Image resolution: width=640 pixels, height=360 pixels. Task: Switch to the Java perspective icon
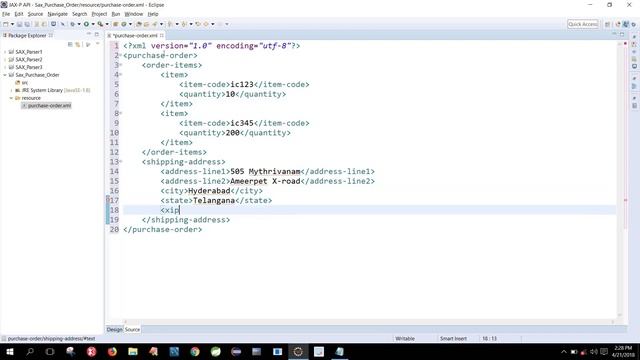coord(626,24)
